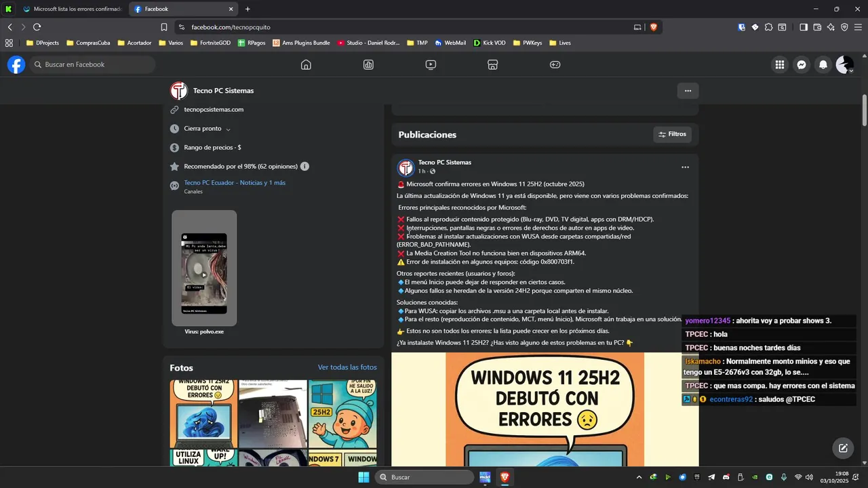This screenshot has width=868, height=488.
Task: Open the Leo AI sparkle icon
Action: (831, 27)
